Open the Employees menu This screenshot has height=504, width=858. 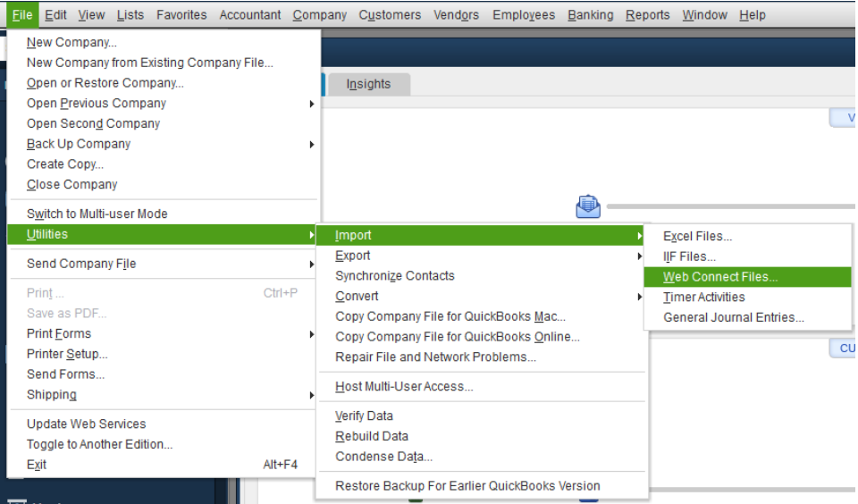(x=524, y=15)
